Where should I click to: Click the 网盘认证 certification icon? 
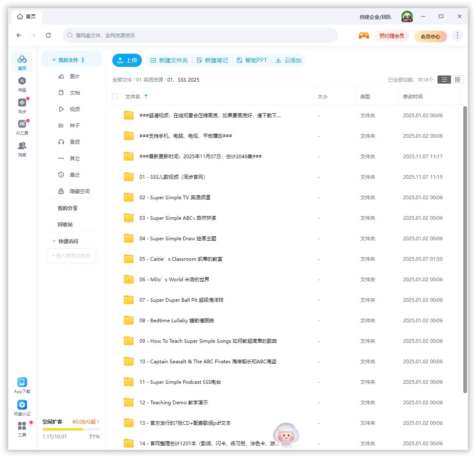(x=22, y=405)
